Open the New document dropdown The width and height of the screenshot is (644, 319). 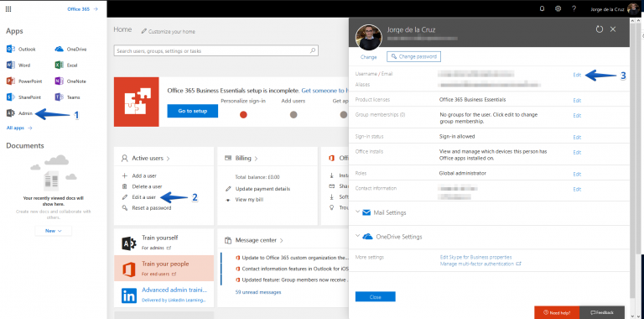pos(54,231)
